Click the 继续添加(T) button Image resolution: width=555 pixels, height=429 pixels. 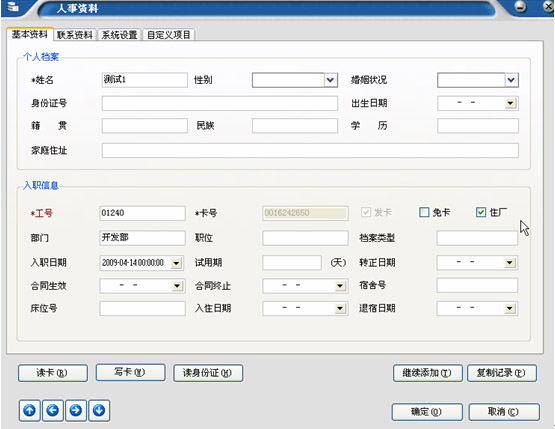[x=428, y=373]
